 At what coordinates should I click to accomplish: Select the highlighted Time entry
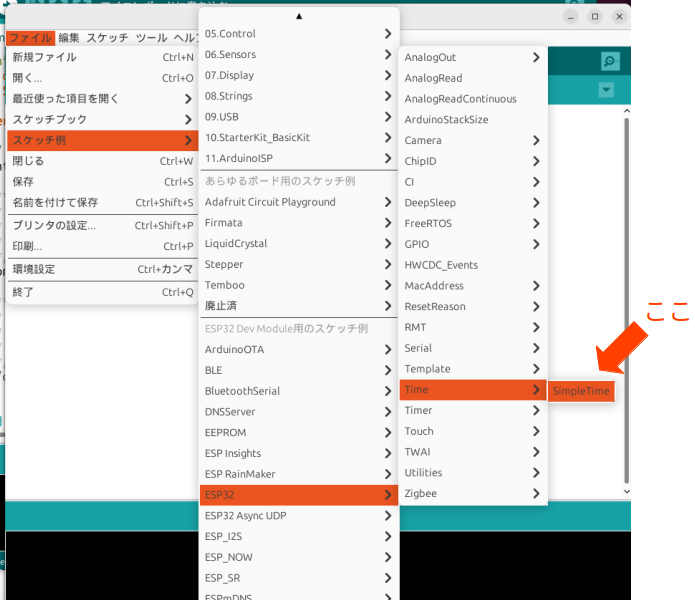tap(473, 390)
